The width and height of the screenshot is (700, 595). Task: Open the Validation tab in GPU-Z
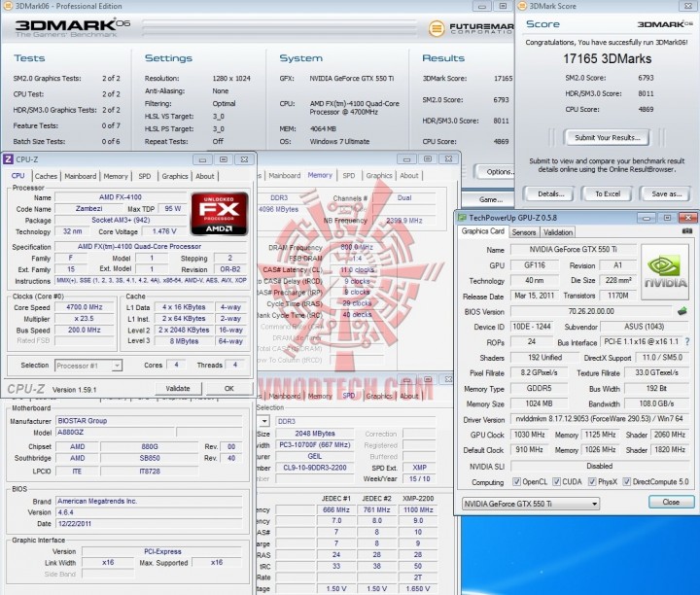tap(558, 232)
